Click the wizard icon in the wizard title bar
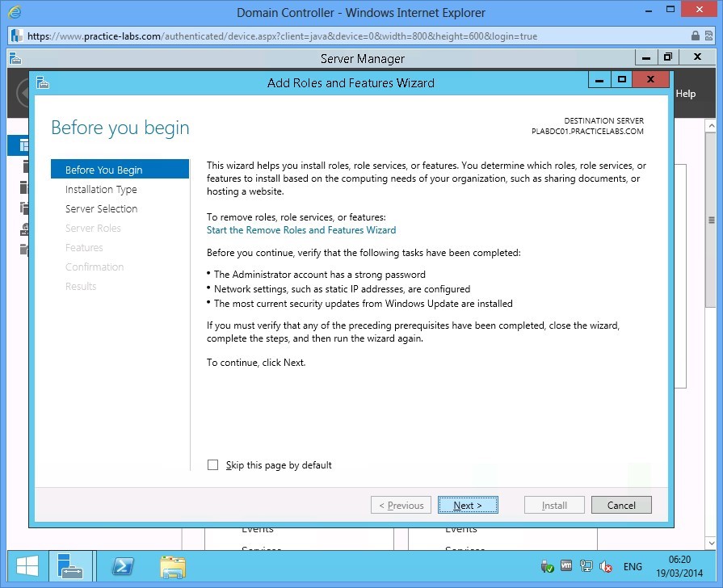The height and width of the screenshot is (588, 723). (43, 82)
